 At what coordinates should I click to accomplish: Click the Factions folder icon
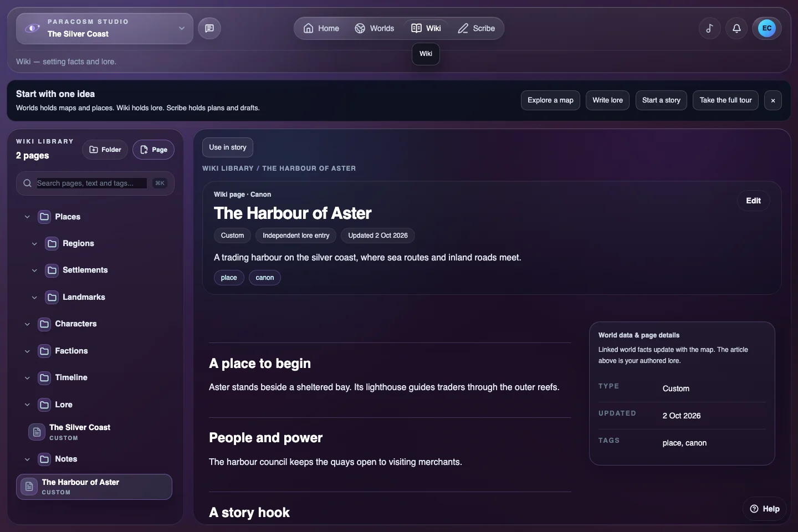pyautogui.click(x=44, y=351)
